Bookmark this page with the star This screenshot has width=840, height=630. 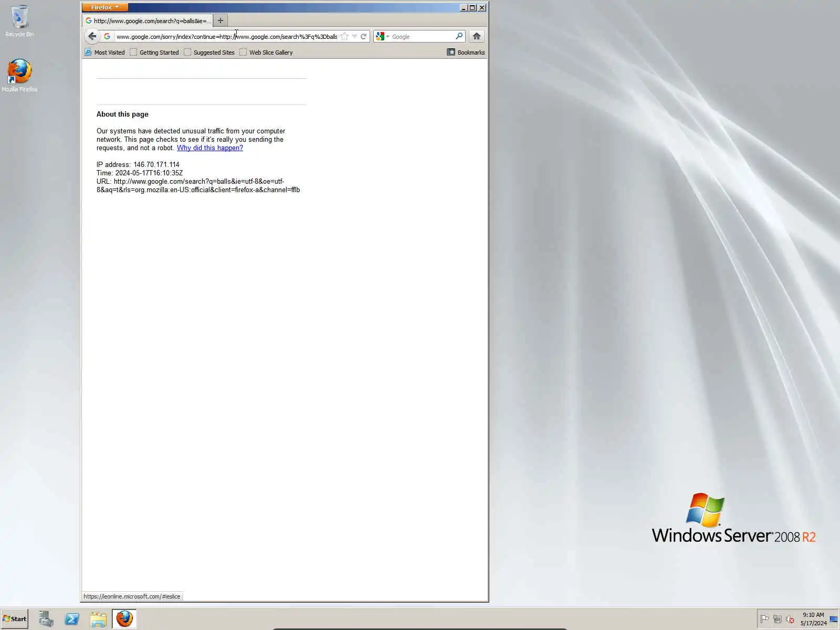[x=344, y=37]
